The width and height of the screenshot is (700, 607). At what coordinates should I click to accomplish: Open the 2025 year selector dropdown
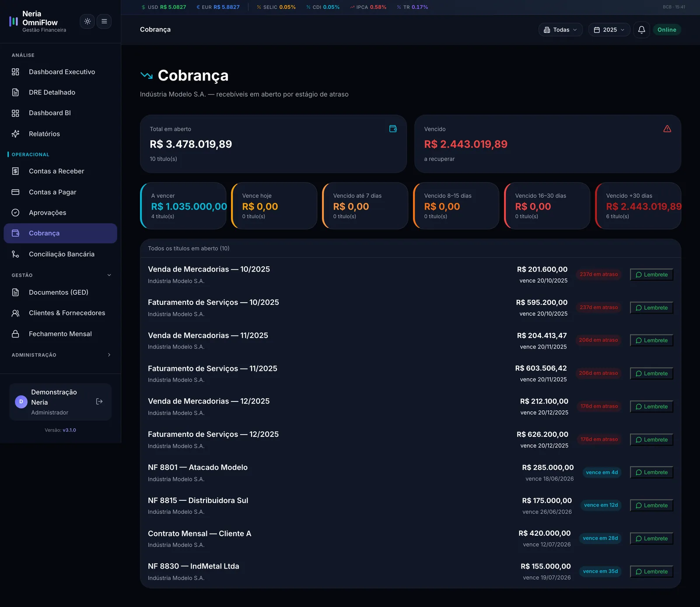609,30
